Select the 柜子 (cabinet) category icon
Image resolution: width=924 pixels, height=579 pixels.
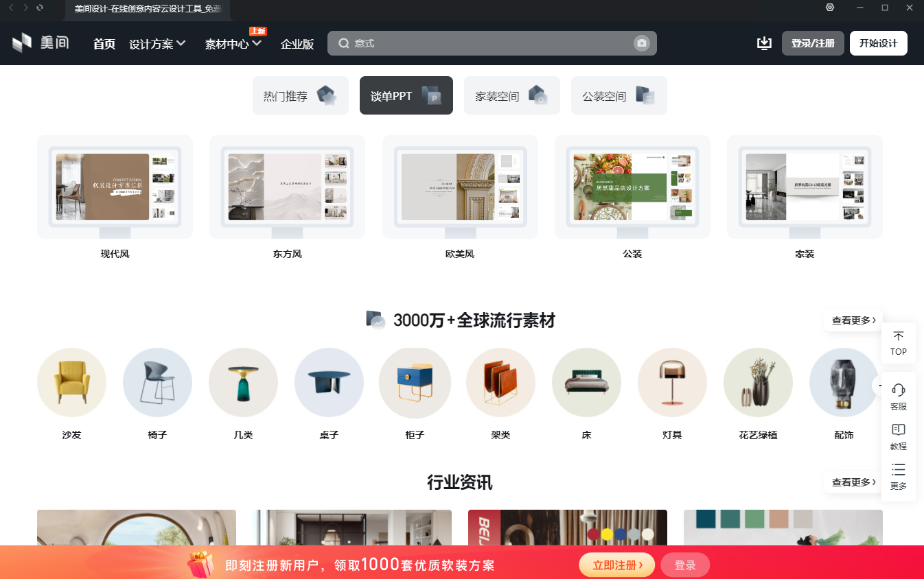click(x=415, y=383)
